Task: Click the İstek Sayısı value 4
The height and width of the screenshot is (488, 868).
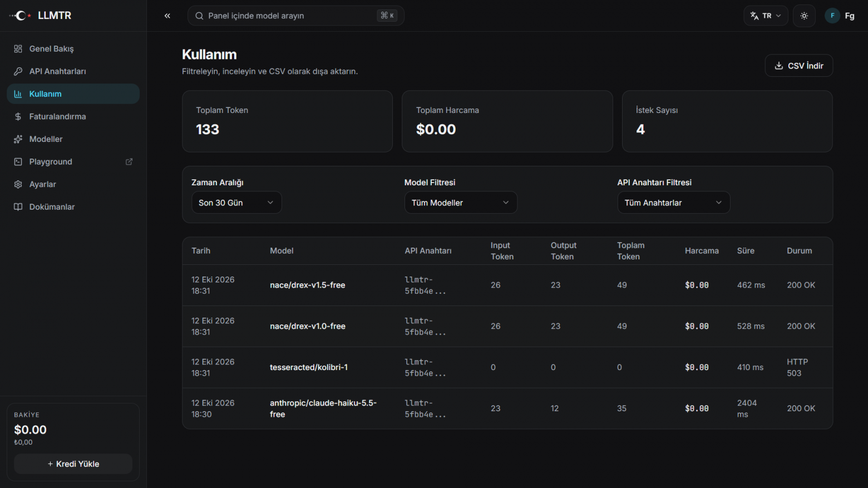Action: point(640,130)
